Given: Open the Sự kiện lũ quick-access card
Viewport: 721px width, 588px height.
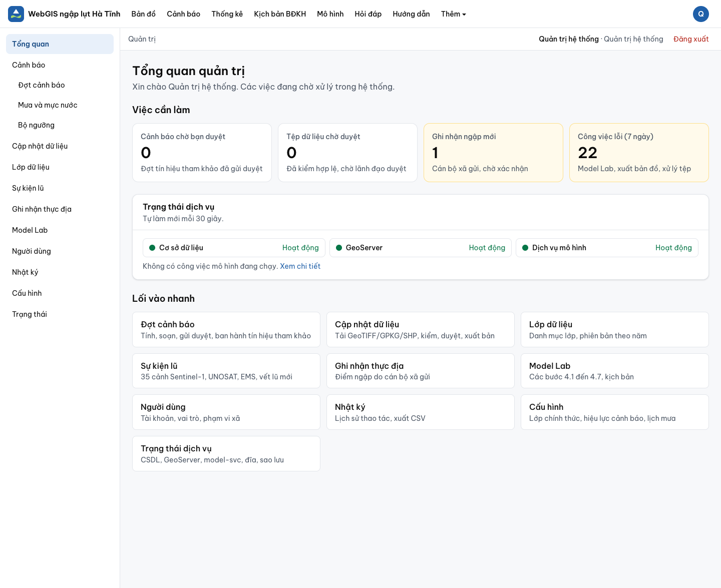Looking at the screenshot, I should click(226, 371).
